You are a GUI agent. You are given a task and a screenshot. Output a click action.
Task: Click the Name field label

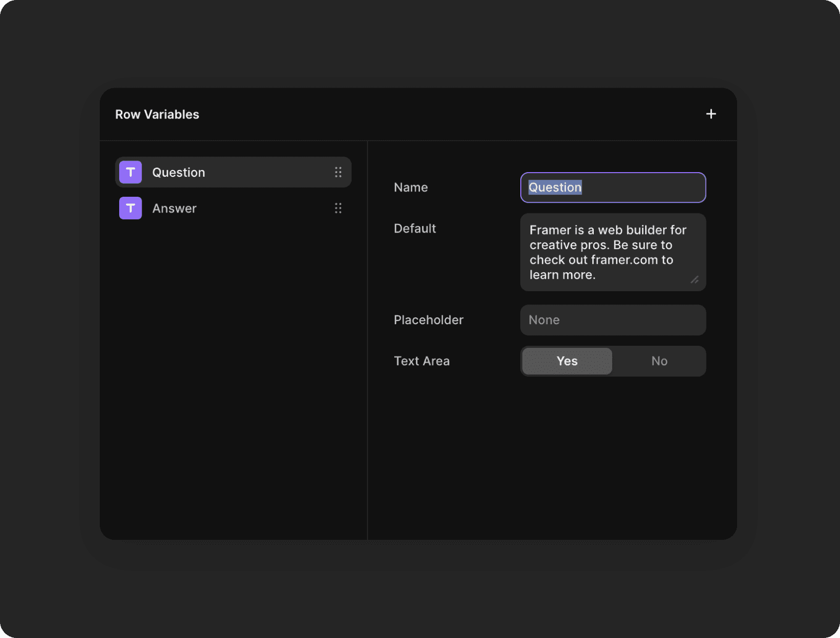(x=411, y=187)
